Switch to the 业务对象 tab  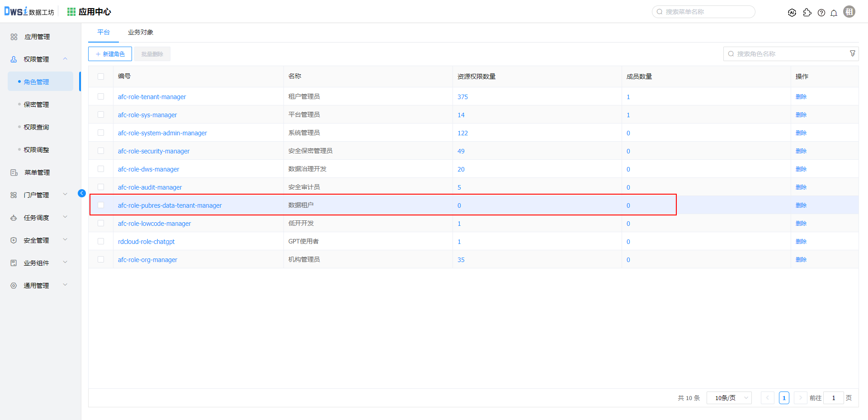click(141, 32)
